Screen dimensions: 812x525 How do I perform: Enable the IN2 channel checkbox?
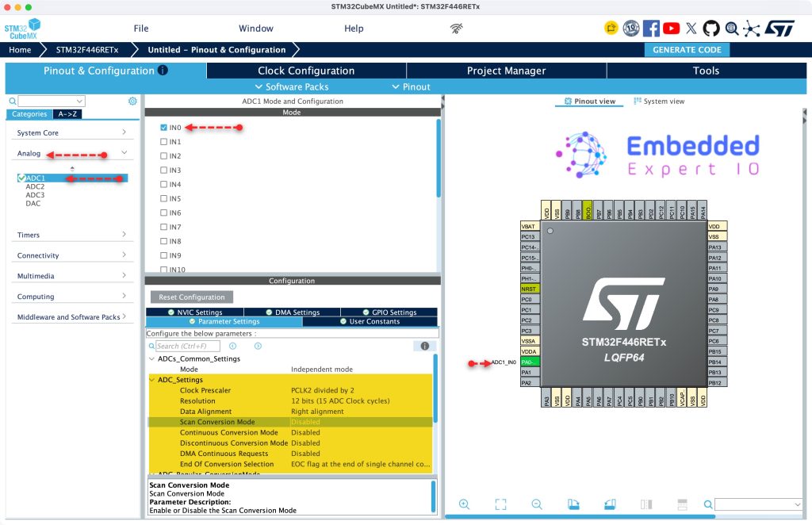(x=163, y=156)
